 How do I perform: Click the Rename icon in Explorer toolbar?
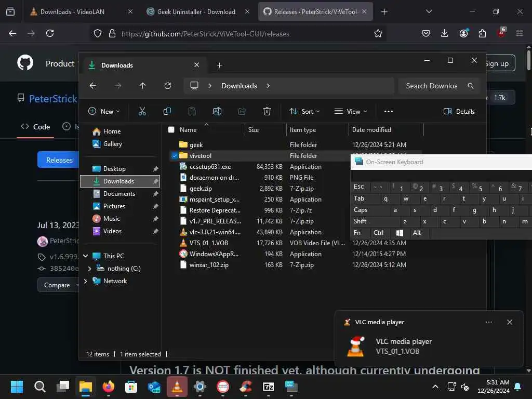(x=217, y=111)
